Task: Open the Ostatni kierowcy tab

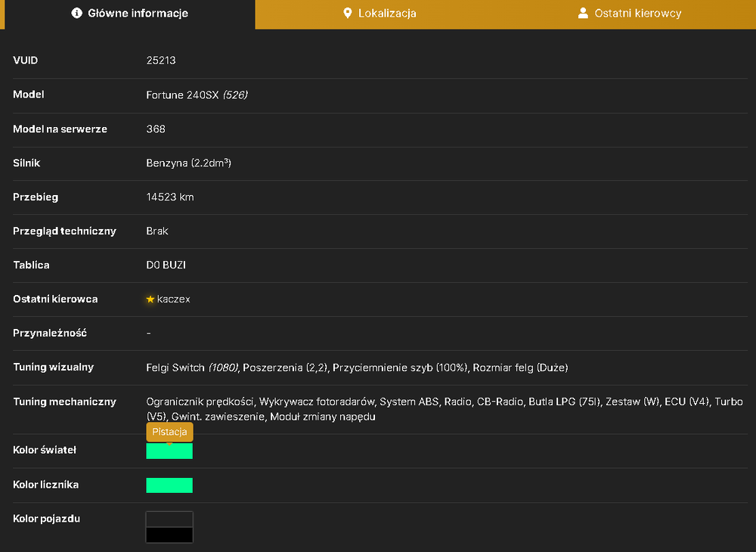Action: click(631, 14)
